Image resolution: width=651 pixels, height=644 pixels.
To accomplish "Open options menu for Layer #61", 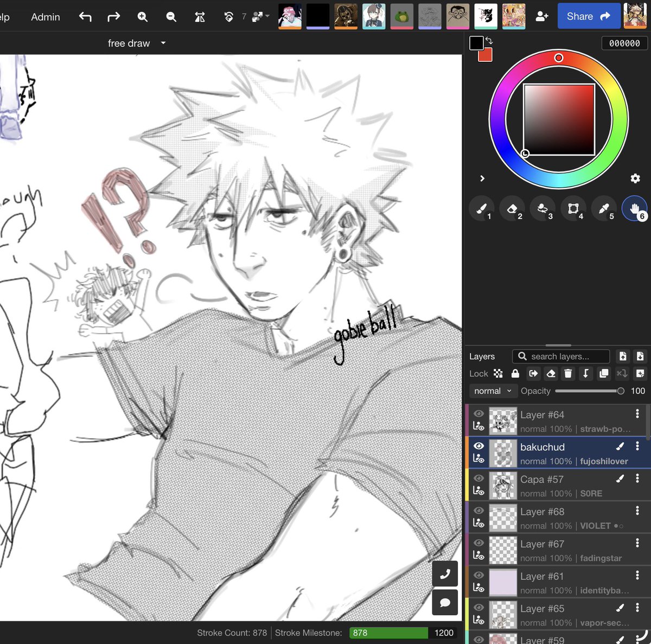I will click(x=637, y=576).
